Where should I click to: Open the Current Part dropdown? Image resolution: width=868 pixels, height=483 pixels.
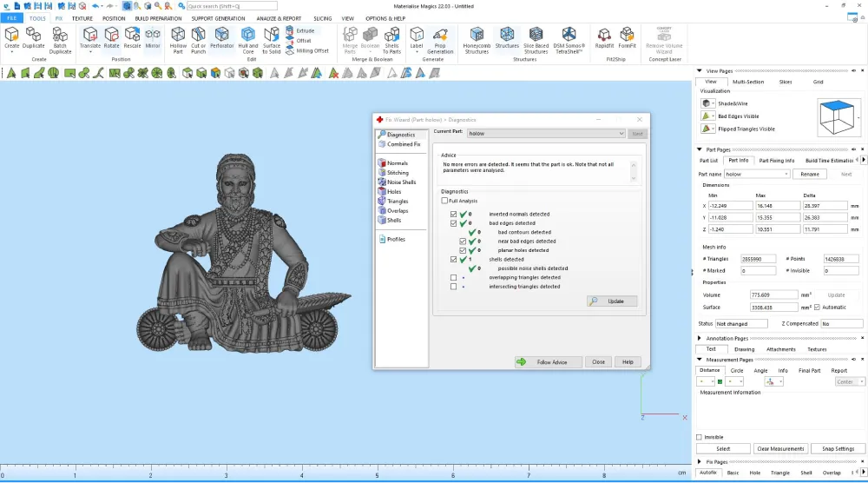(x=546, y=134)
